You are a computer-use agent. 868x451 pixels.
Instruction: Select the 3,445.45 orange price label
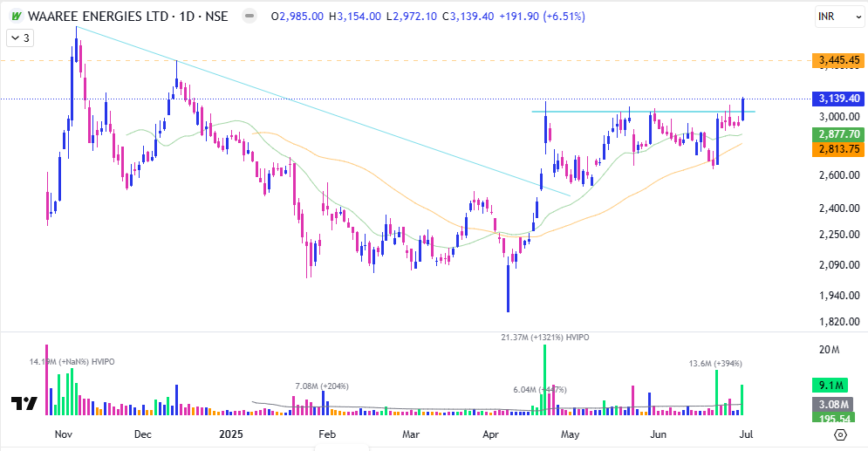(838, 60)
